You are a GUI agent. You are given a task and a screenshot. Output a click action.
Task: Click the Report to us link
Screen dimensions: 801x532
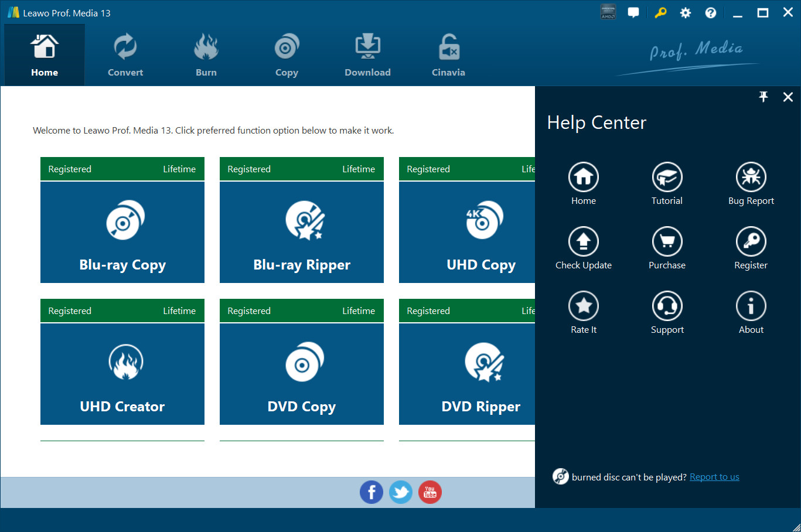pos(714,477)
